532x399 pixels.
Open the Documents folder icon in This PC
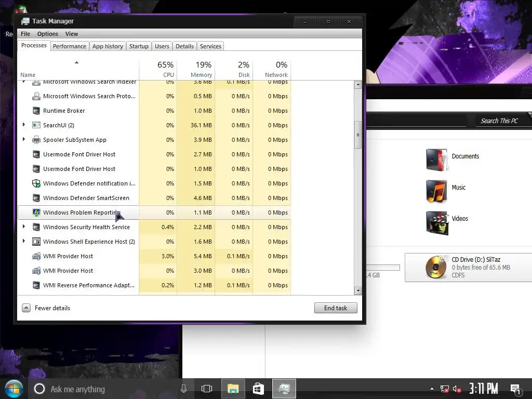(436, 159)
